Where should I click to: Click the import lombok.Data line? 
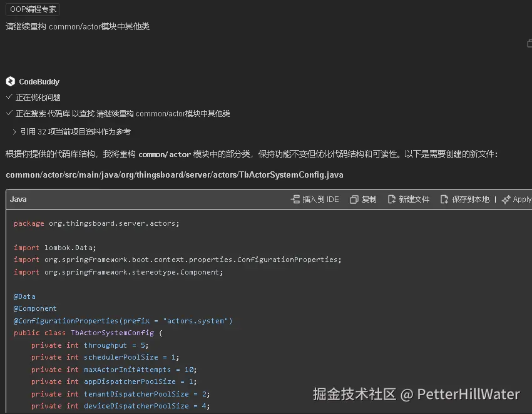pos(54,248)
